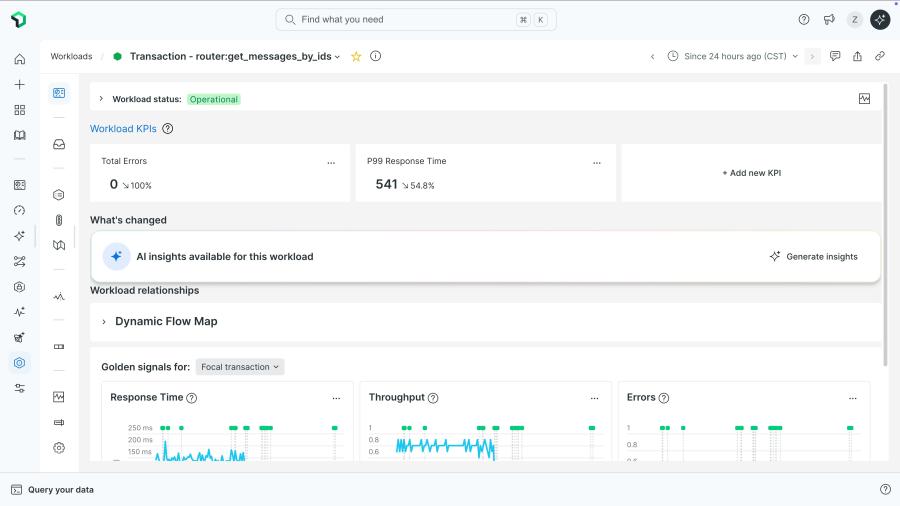Click the Total Errors value 0

pos(114,184)
